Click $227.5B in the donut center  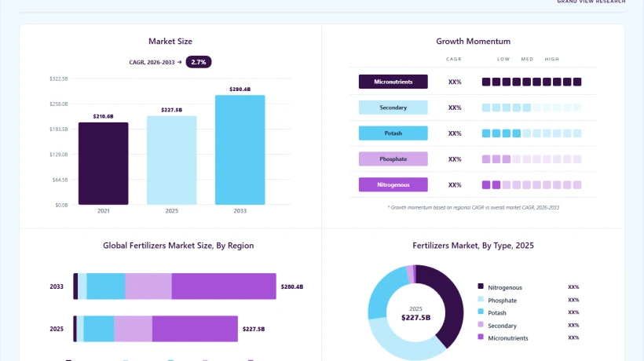(415, 318)
